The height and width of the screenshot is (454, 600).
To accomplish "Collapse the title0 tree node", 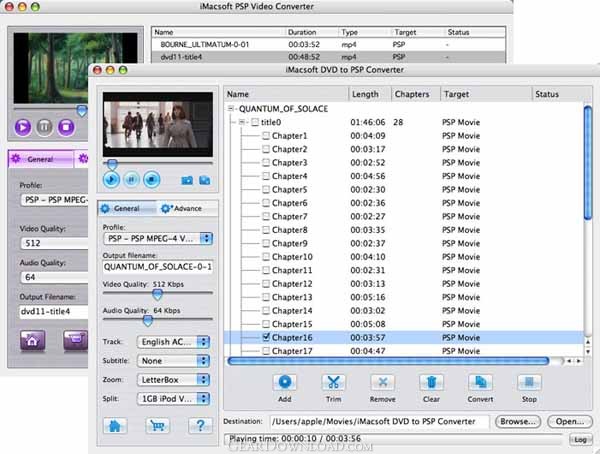I will click(241, 122).
